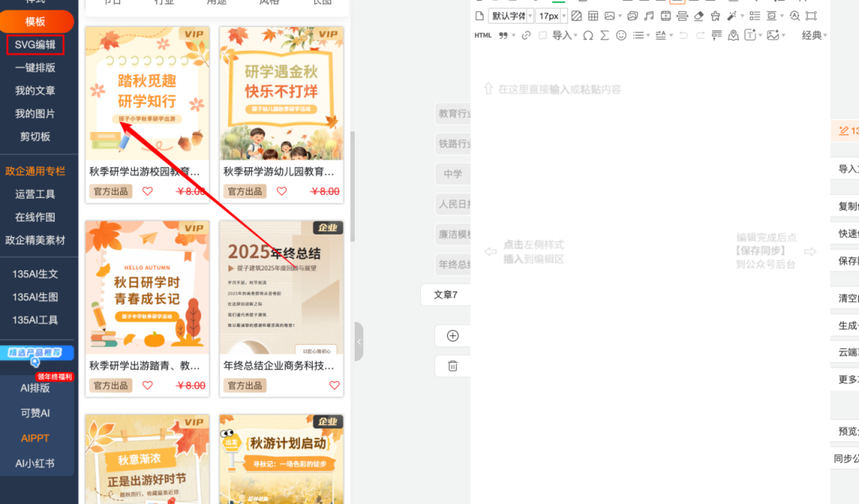Open SVG编辑 in the left sidebar
859x504 pixels.
click(35, 45)
